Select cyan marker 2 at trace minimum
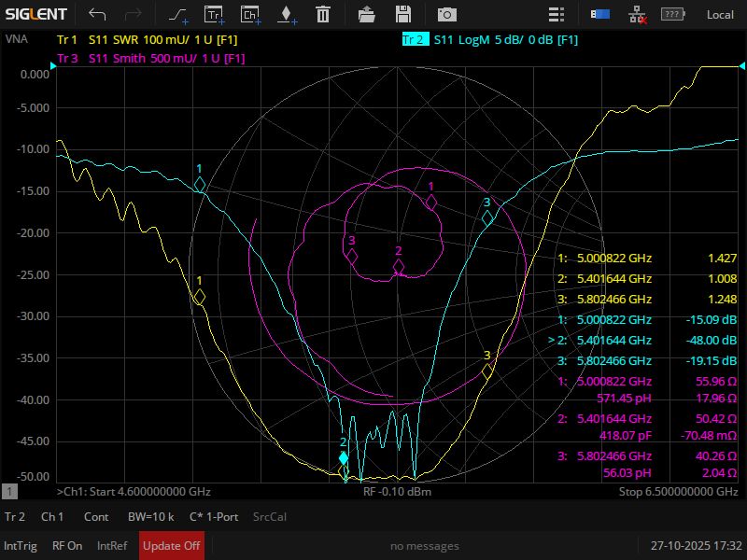Image resolution: width=747 pixels, height=560 pixels. point(344,457)
